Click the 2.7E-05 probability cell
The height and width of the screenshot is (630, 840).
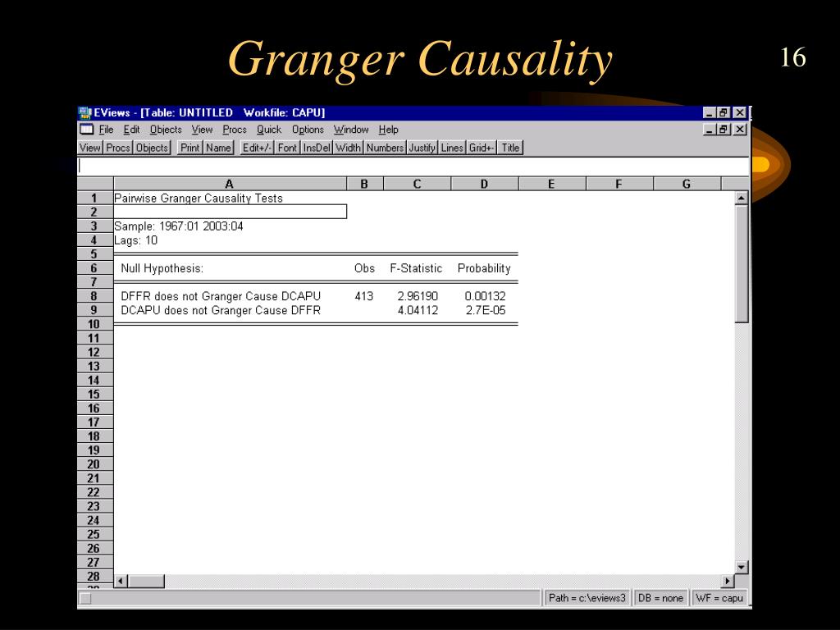[x=486, y=310]
